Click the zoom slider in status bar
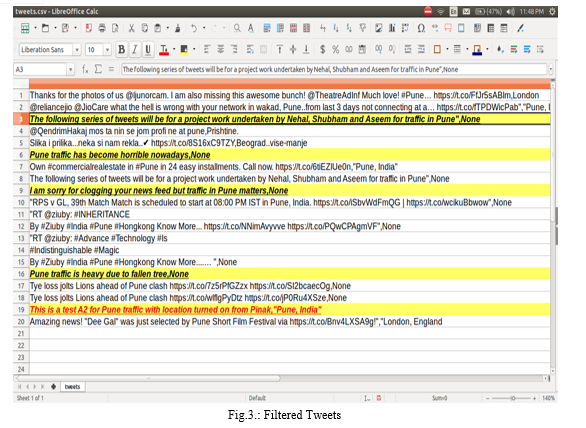Viewport: 586px width, 428px height. coord(513,398)
